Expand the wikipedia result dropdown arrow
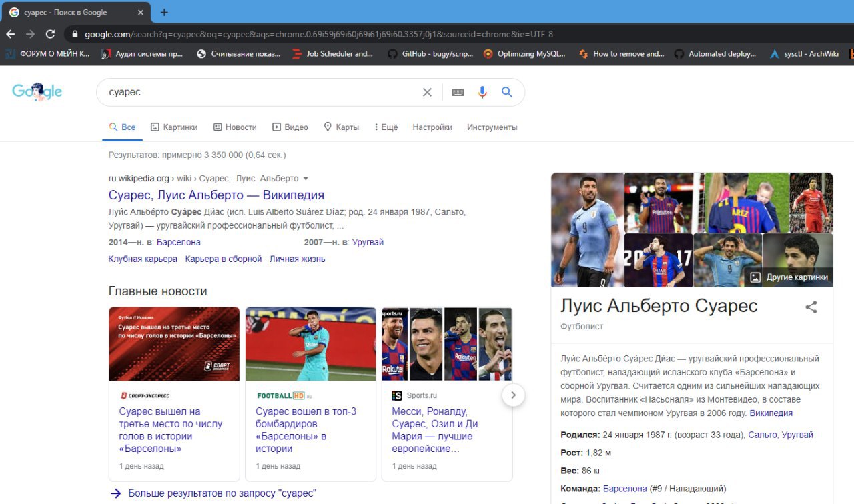This screenshot has width=854, height=504. click(x=306, y=179)
